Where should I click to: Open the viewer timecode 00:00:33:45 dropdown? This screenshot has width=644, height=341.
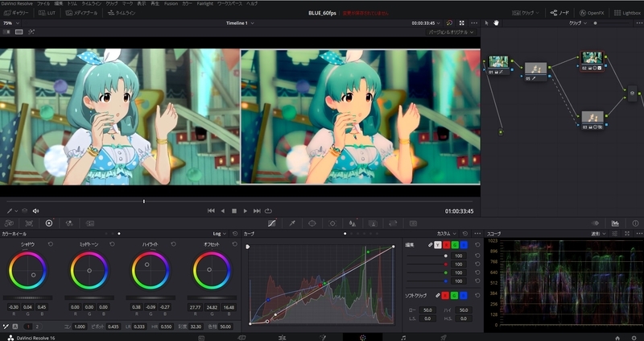(x=426, y=23)
